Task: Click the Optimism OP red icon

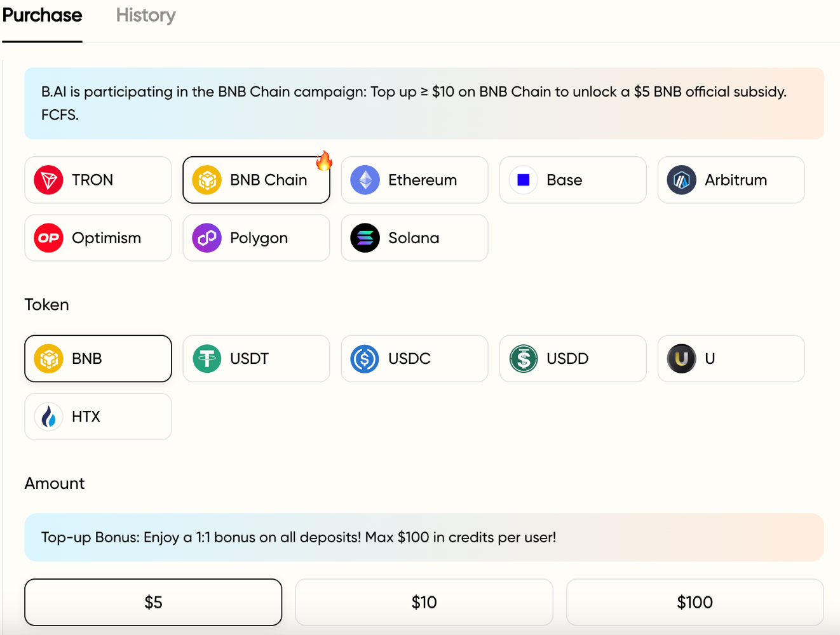Action: 48,237
